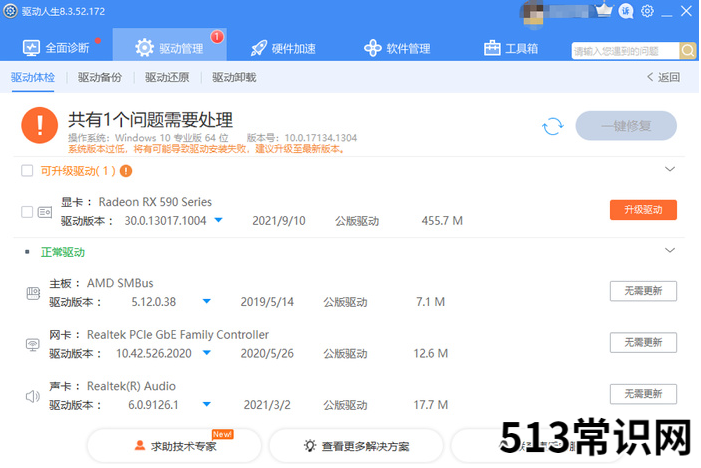
Task: Click the 返回 back link
Action: pos(663,77)
